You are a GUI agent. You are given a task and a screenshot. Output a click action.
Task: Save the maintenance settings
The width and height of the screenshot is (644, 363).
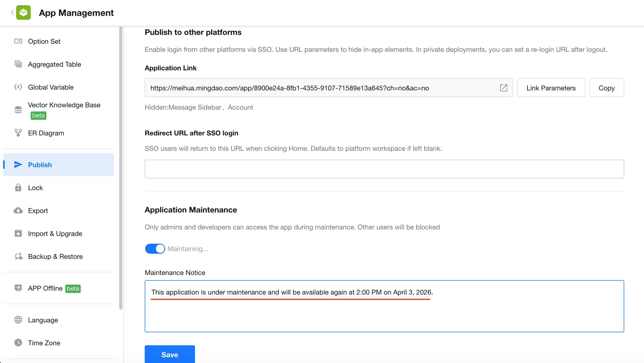click(x=170, y=354)
